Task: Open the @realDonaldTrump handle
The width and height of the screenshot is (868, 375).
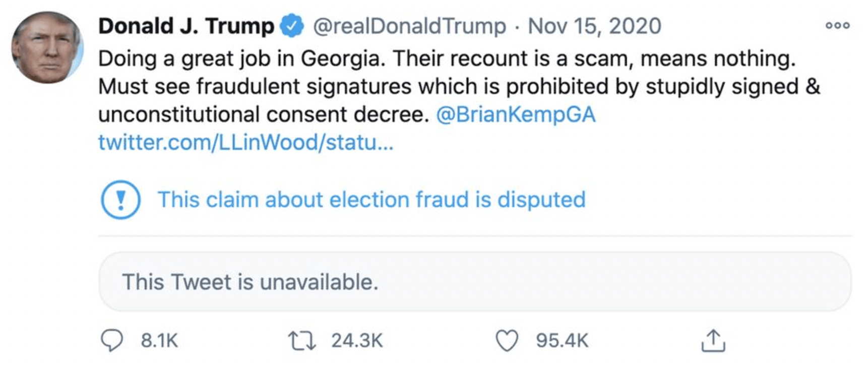Action: click(409, 26)
